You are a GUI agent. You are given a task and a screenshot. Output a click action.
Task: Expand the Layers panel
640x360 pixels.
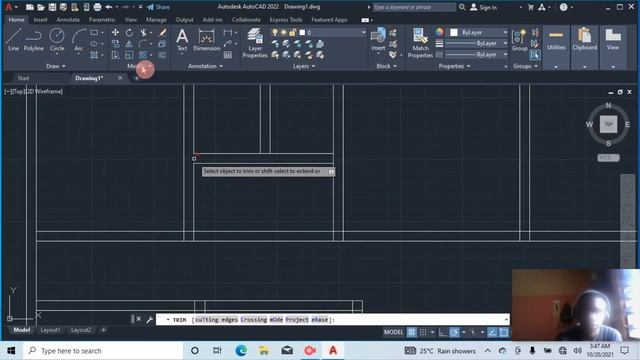(x=304, y=66)
